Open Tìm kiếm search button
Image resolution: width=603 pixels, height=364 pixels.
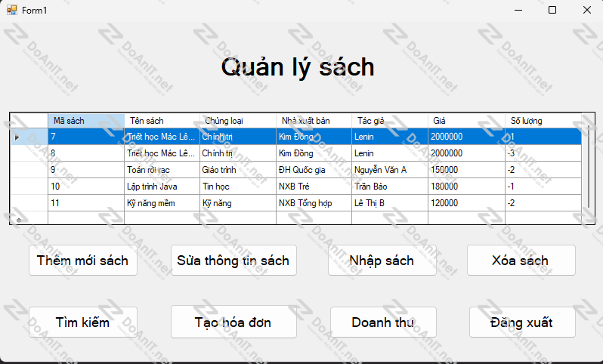(82, 322)
